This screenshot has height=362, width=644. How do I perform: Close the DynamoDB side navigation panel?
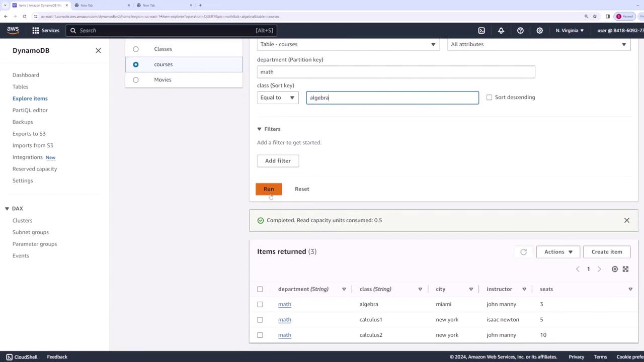(98, 50)
